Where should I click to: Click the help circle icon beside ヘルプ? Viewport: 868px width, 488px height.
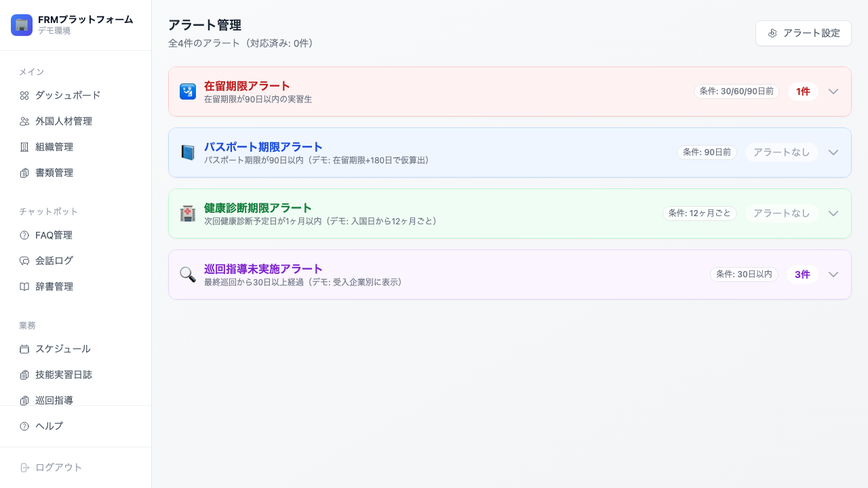(24, 426)
